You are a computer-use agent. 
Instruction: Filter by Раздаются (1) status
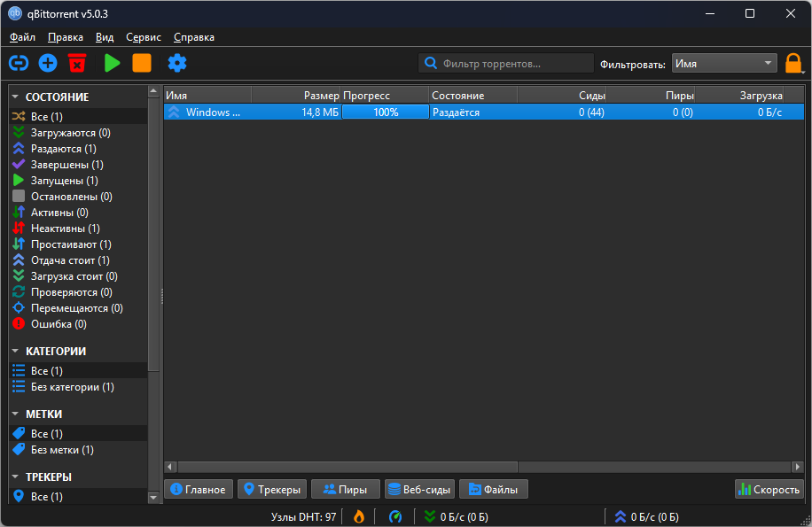tap(78, 149)
